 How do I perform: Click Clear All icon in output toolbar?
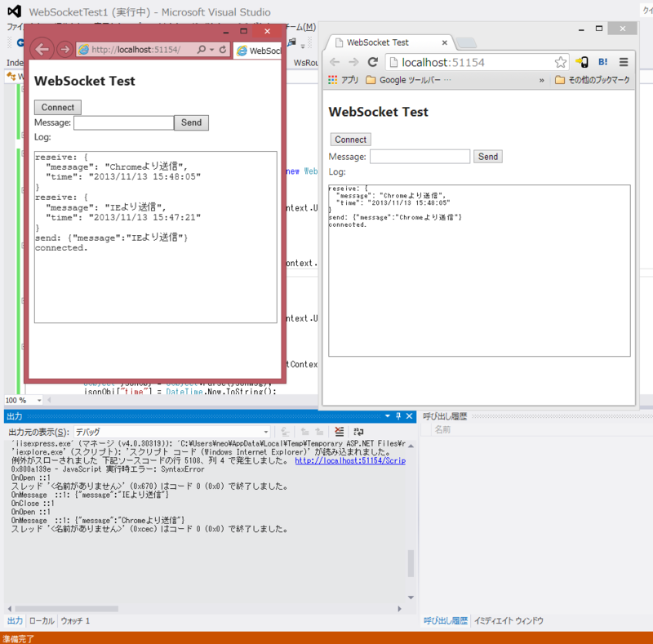340,432
